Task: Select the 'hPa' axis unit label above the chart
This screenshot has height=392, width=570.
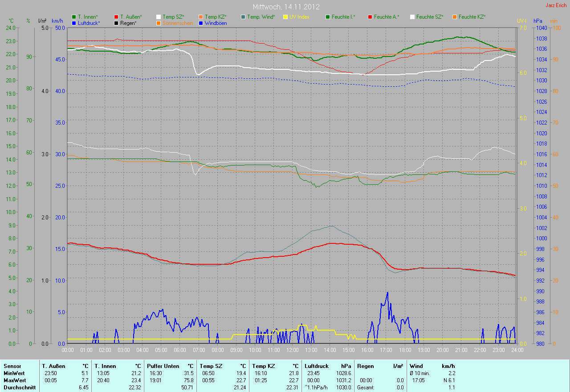Action: click(x=537, y=21)
